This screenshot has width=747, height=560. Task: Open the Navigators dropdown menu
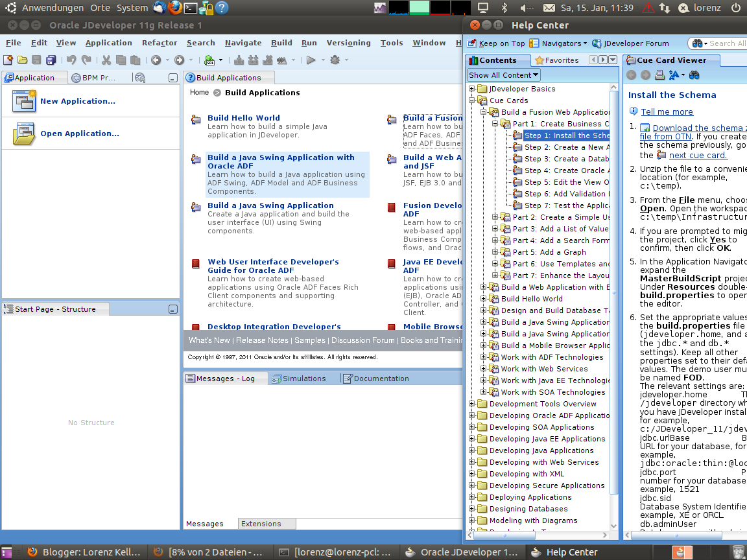558,43
